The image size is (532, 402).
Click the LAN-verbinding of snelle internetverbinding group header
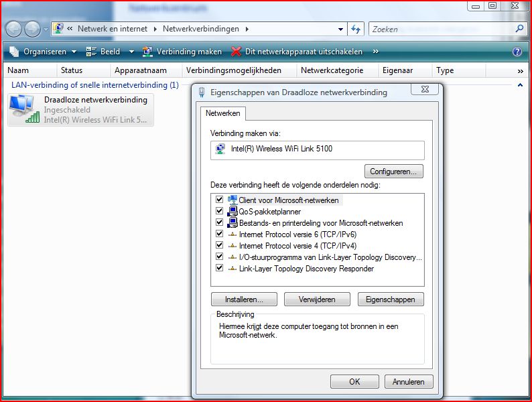(95, 85)
